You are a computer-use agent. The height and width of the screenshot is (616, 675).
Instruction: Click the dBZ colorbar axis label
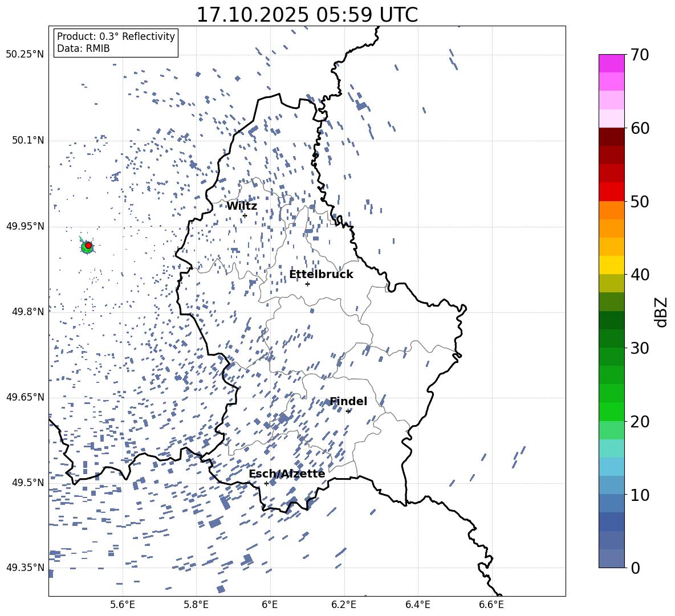pos(662,312)
